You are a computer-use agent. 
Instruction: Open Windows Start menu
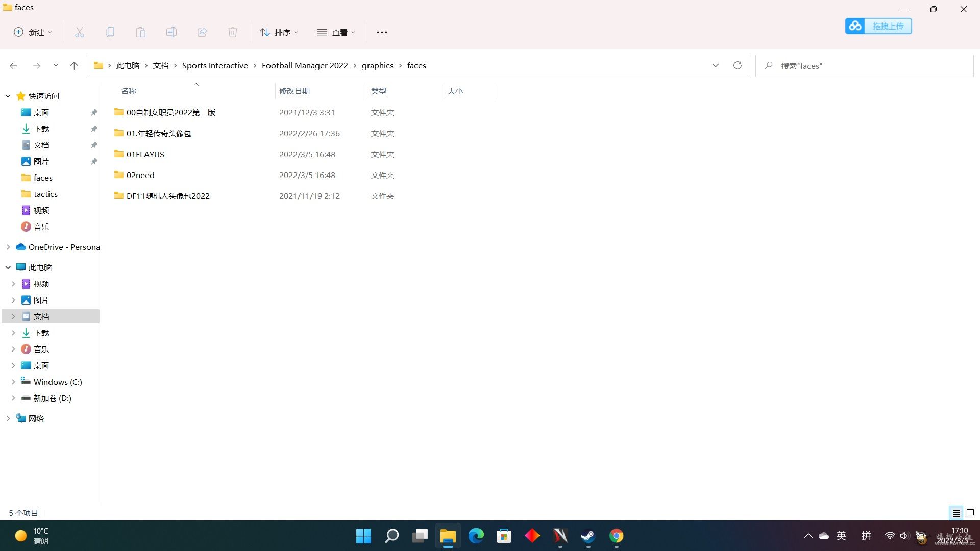(363, 536)
